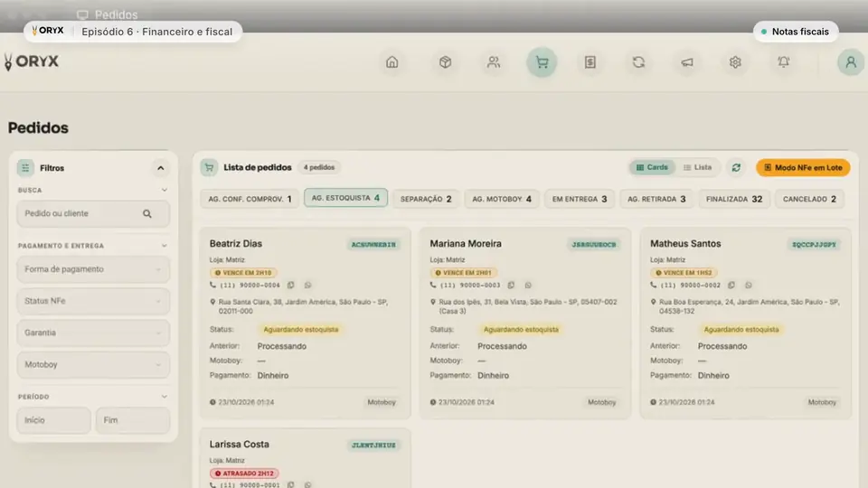Open the notifications bell icon

point(783,62)
